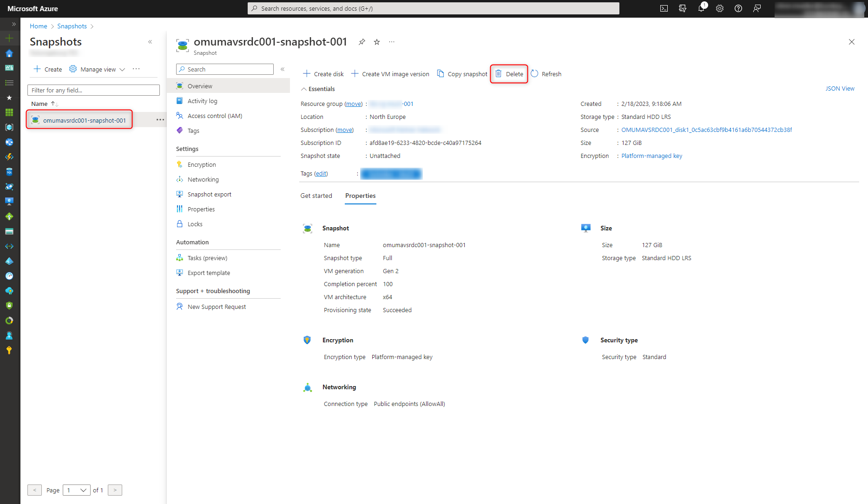Screen dimensions: 868x504
Task: Pin the snapshot to dashboard
Action: pos(362,42)
